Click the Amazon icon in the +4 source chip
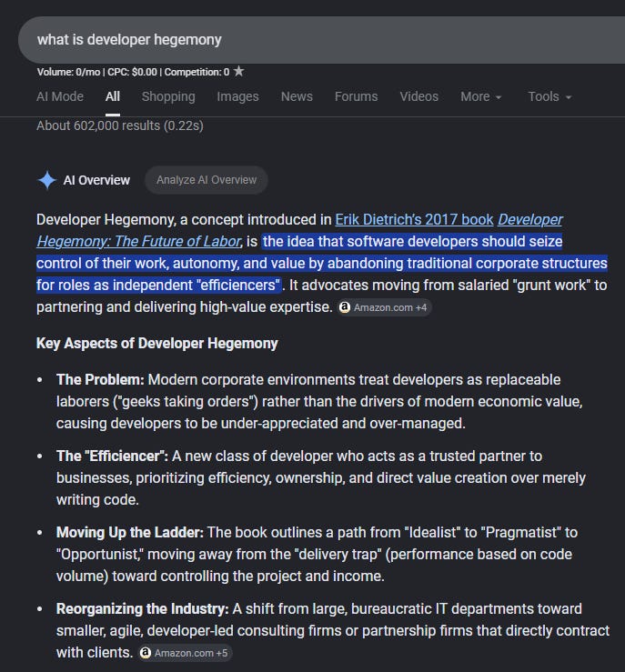625x672 pixels. tap(345, 307)
